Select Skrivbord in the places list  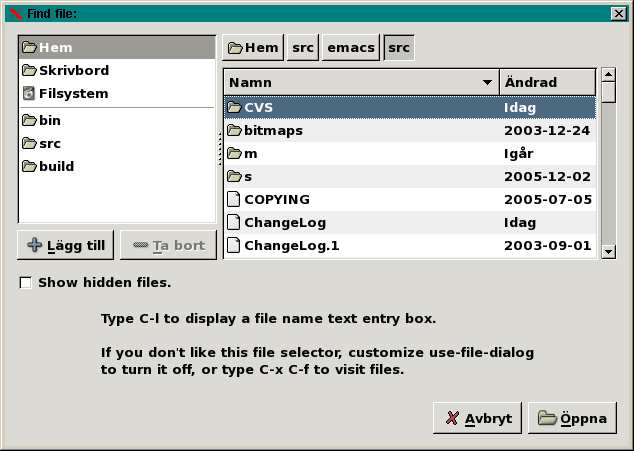[117, 70]
